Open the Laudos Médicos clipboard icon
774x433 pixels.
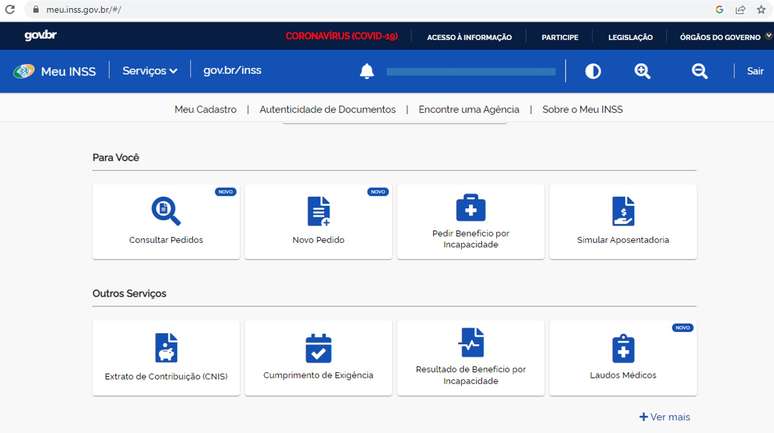pos(623,349)
